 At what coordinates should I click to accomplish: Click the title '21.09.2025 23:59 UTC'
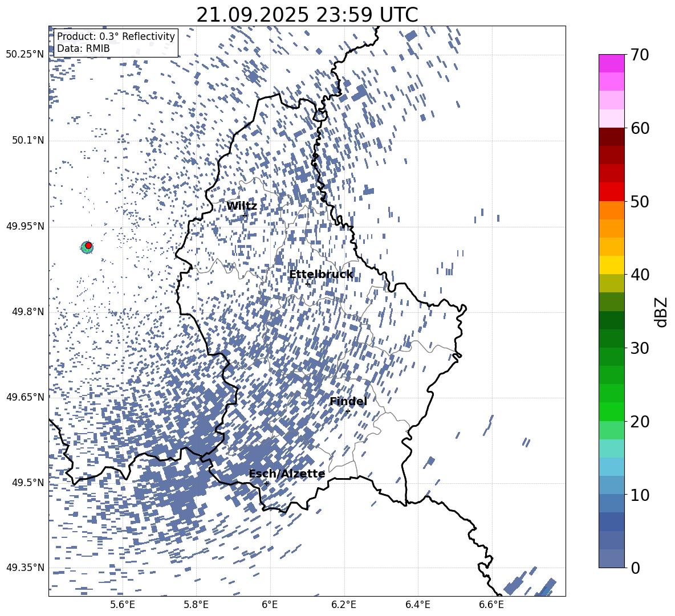(x=307, y=15)
